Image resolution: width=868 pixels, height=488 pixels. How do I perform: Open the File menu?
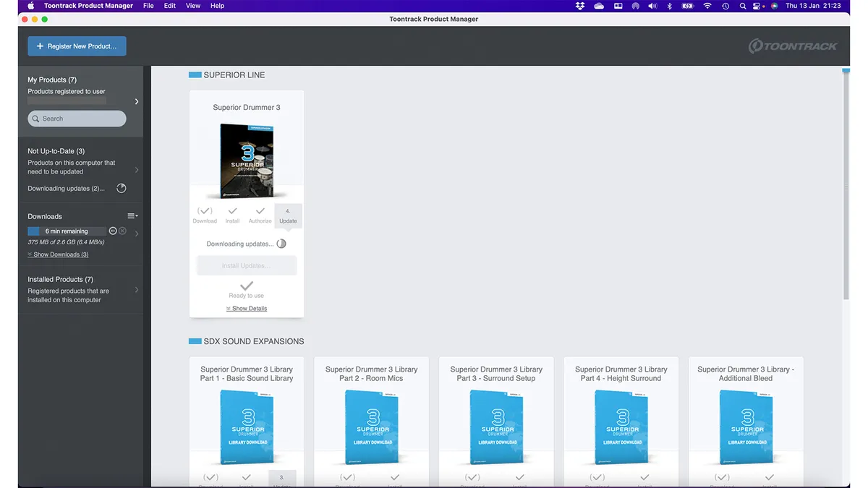pos(148,6)
